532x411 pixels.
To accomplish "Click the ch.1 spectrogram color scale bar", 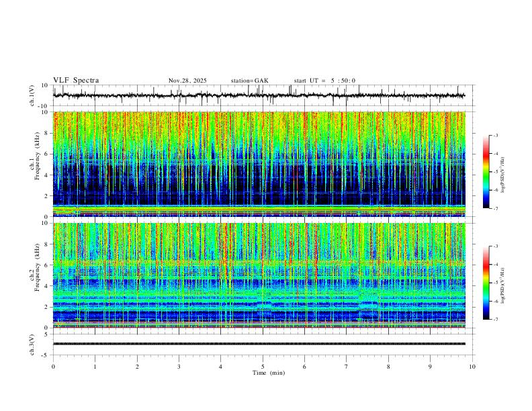I will (486, 172).
